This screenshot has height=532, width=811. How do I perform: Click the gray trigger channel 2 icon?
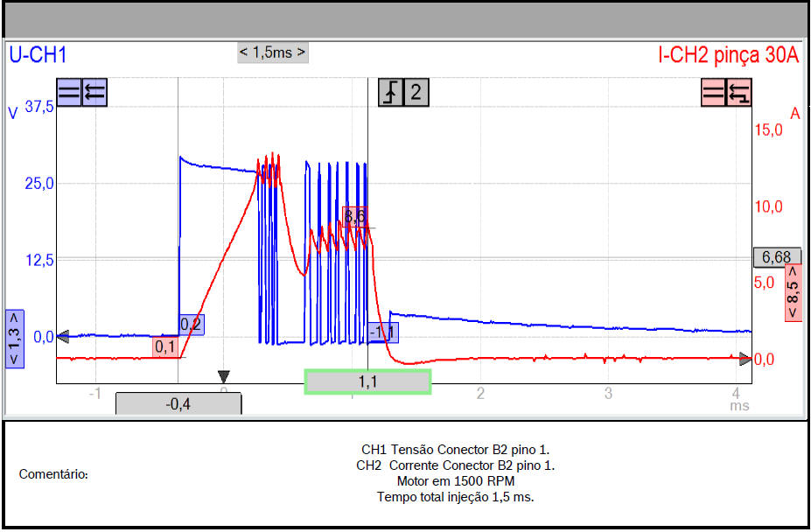tap(416, 93)
